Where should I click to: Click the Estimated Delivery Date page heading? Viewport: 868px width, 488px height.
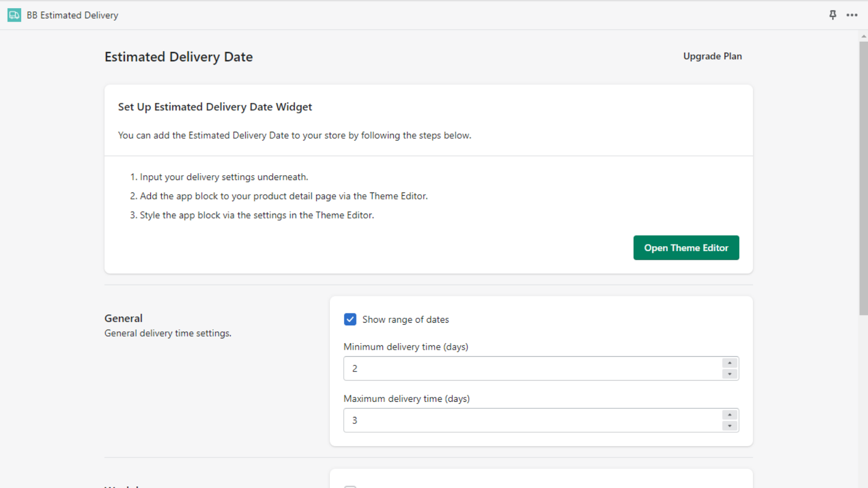click(178, 57)
